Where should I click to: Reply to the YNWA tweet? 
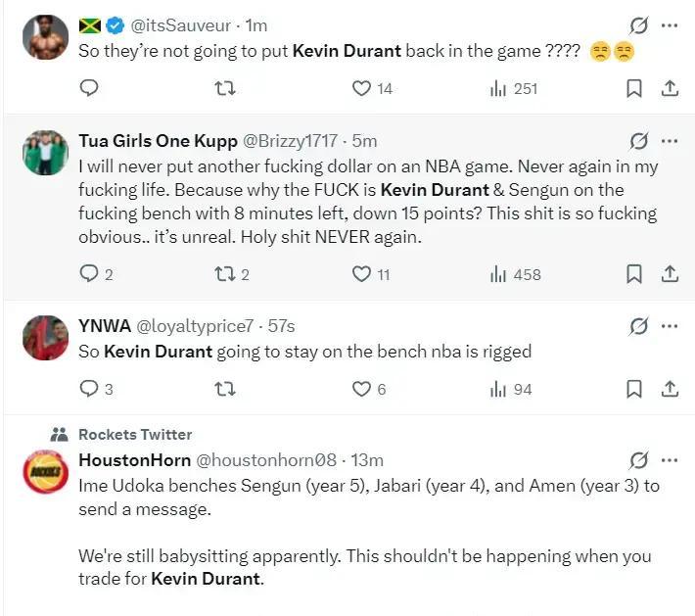coord(89,389)
